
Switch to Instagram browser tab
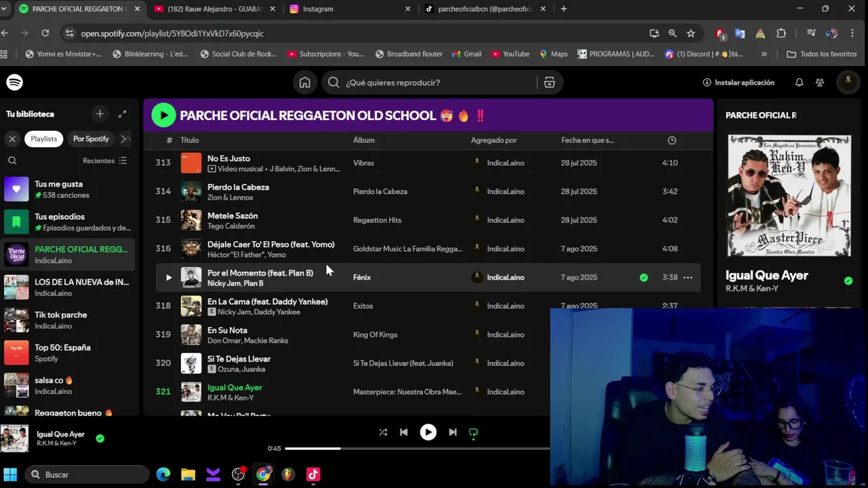(x=350, y=9)
